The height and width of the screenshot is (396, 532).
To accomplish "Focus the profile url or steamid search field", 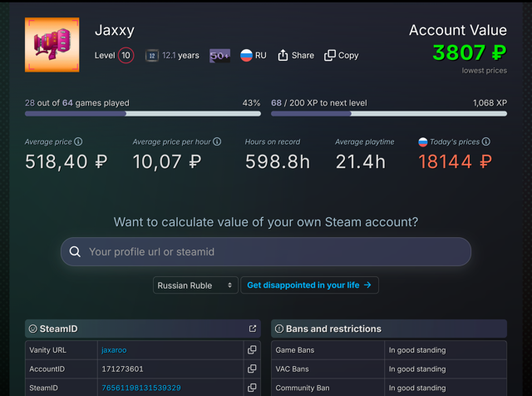I will coord(266,252).
